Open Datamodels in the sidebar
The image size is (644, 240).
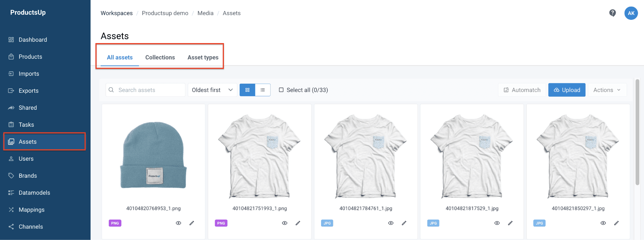[x=34, y=193]
